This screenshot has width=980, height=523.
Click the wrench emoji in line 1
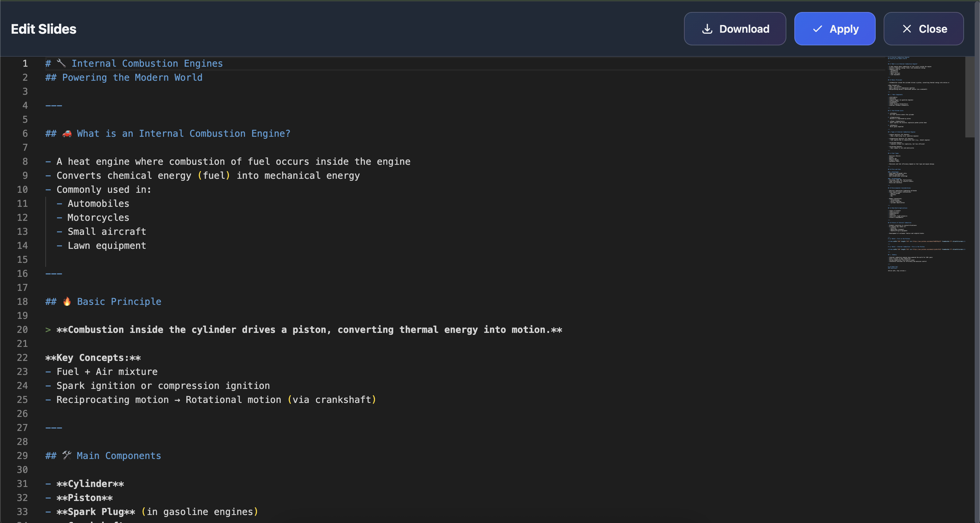tap(61, 63)
